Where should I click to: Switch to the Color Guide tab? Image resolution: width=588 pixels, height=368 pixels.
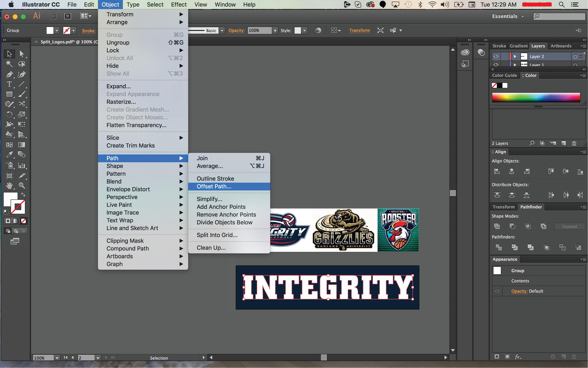[x=504, y=75]
